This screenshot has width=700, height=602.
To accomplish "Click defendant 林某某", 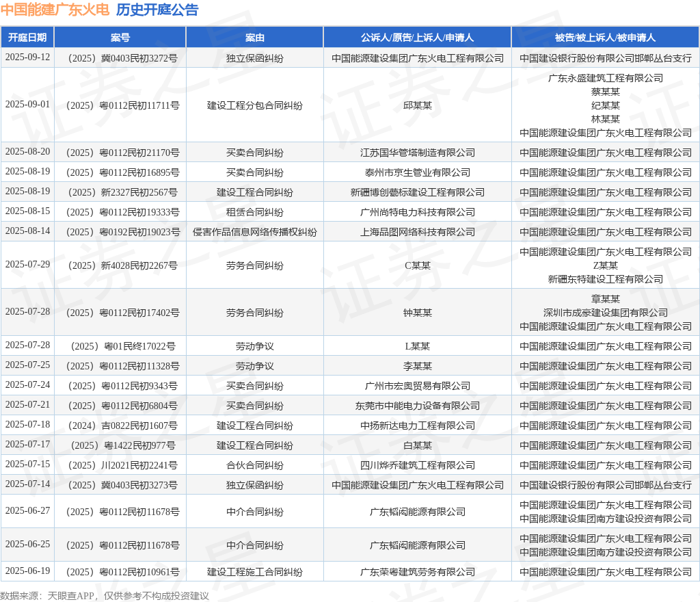I will pyautogui.click(x=606, y=119).
